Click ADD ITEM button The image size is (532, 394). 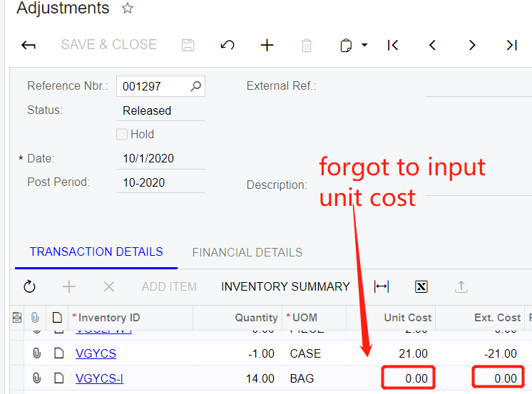point(169,287)
